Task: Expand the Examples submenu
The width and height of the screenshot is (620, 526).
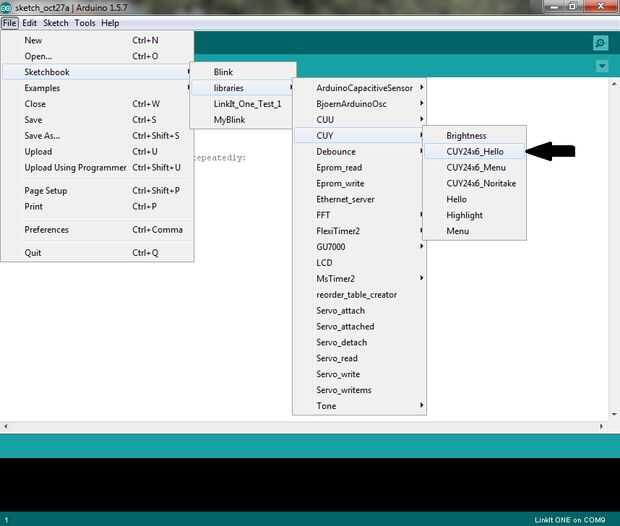Action: 97,88
